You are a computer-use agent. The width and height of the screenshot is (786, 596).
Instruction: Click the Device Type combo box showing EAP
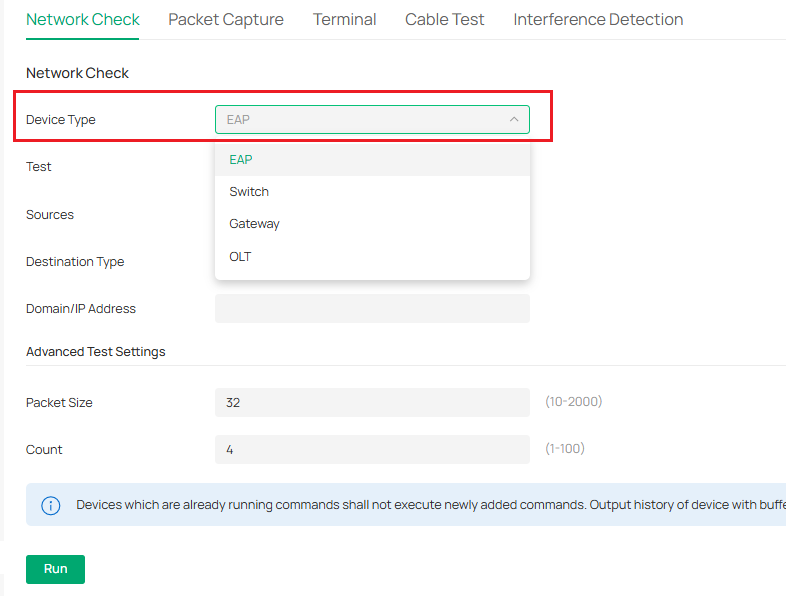(x=360, y=120)
